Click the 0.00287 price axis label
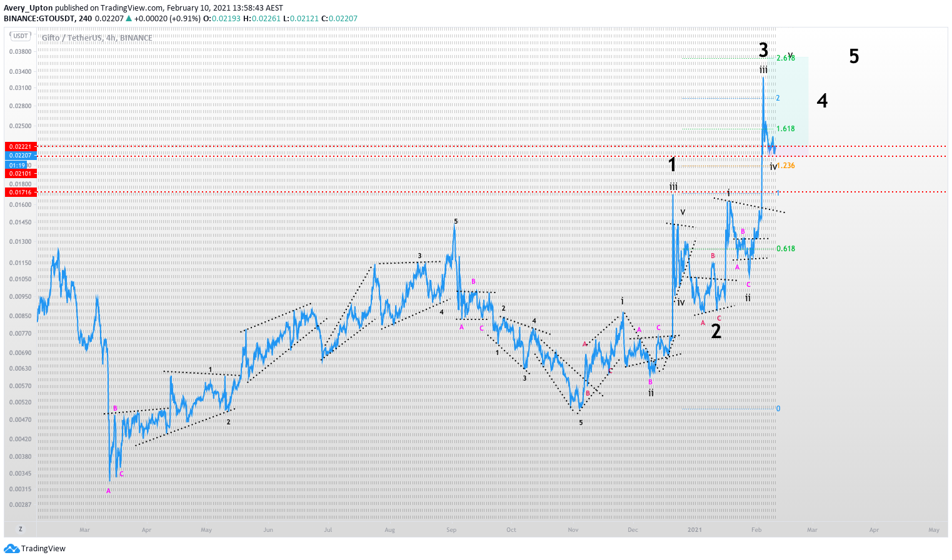Viewport: 952px width, 560px height. [x=21, y=504]
